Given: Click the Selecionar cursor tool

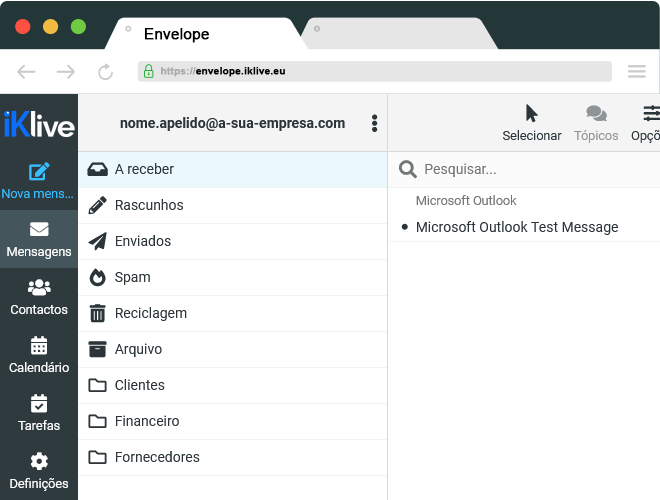Looking at the screenshot, I should pyautogui.click(x=531, y=113).
